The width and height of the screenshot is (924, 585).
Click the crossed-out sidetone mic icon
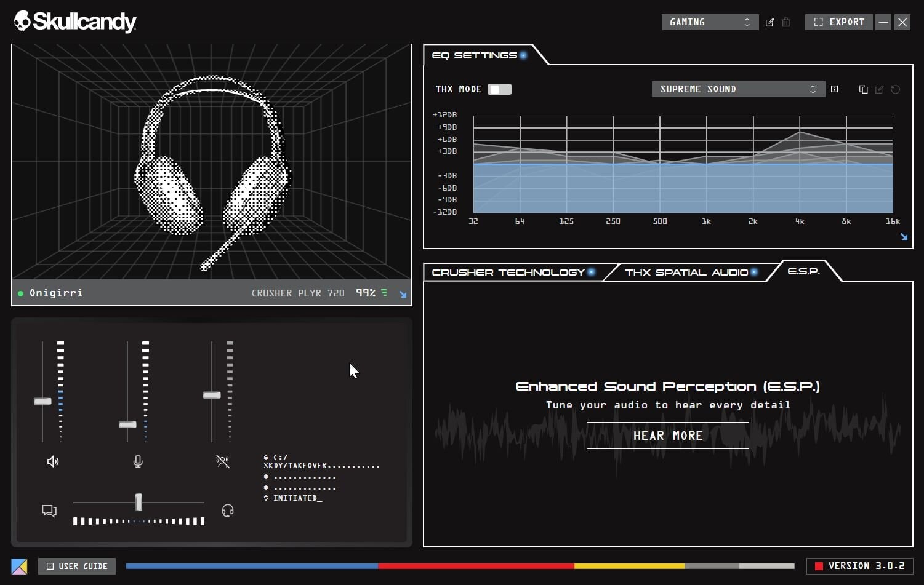click(x=223, y=461)
